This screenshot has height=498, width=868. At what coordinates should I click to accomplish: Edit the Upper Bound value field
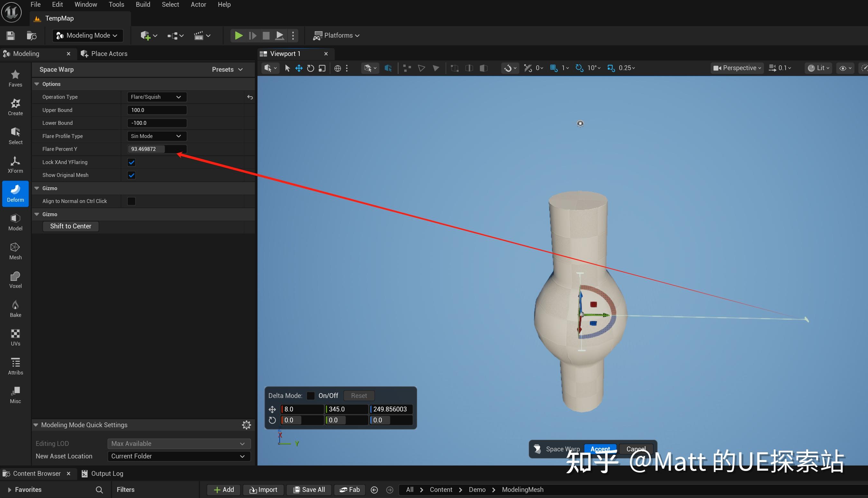click(157, 110)
